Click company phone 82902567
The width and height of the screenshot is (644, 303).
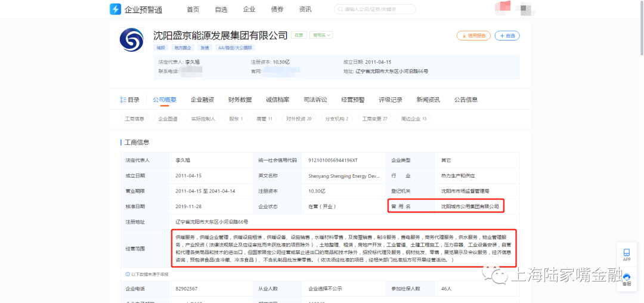pyautogui.click(x=187, y=289)
